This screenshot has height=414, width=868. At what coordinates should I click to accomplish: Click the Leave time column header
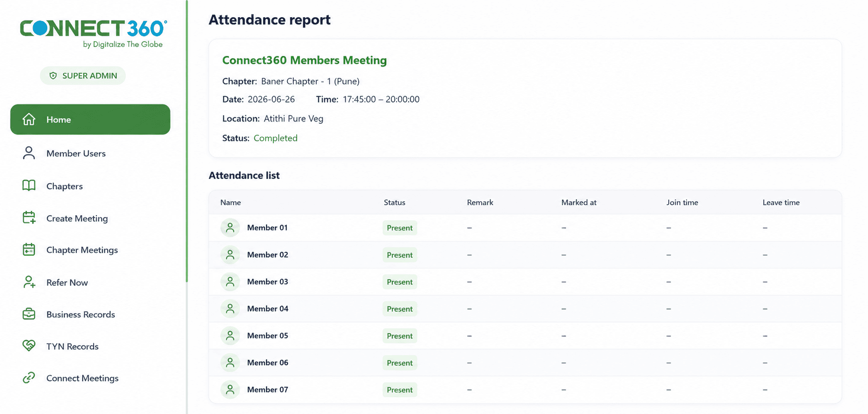coord(781,203)
